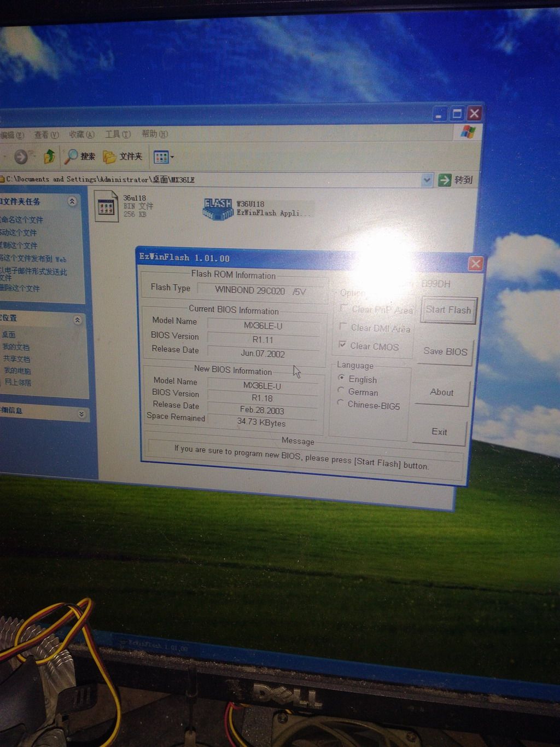
Task: Open the Edit (编辑) menu
Action: tap(12, 135)
